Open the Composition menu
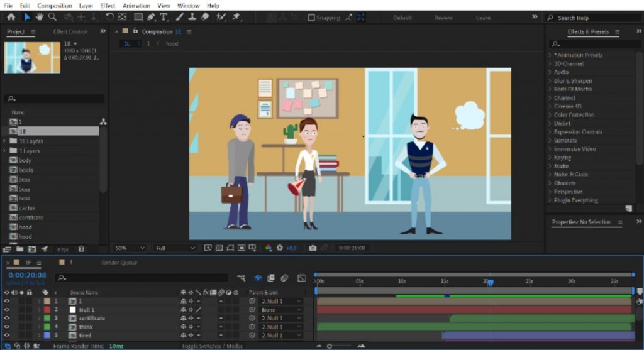 pos(55,6)
